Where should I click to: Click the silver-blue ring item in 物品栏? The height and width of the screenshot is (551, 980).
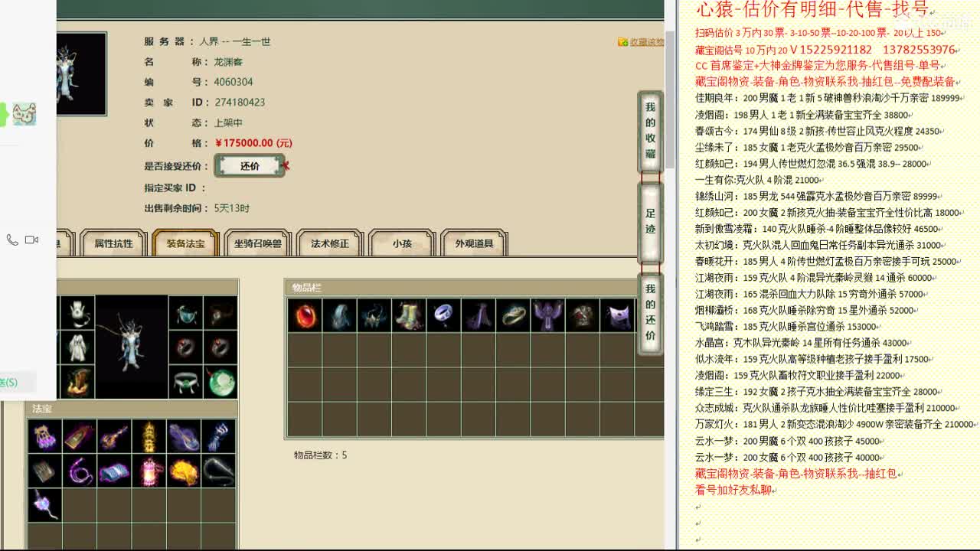443,315
